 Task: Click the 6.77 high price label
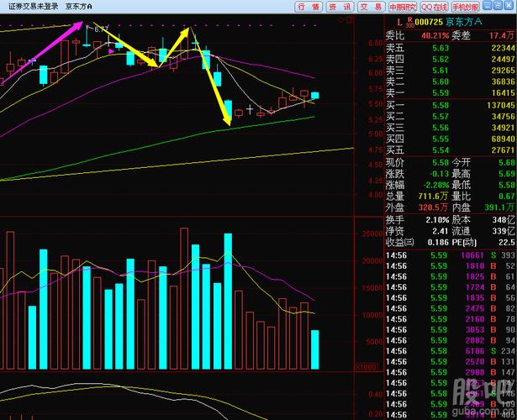[x=102, y=29]
